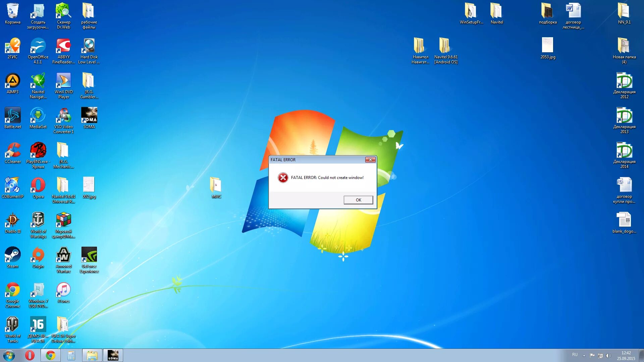Click OK to dismiss the Fatal Error

click(358, 200)
